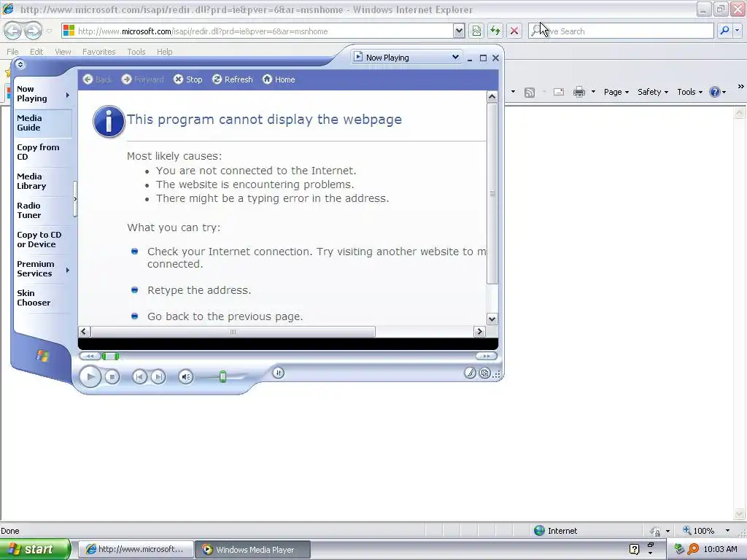Click Refresh in the Media Guide toolbar
Viewport: 747px width, 560px height.
[233, 79]
